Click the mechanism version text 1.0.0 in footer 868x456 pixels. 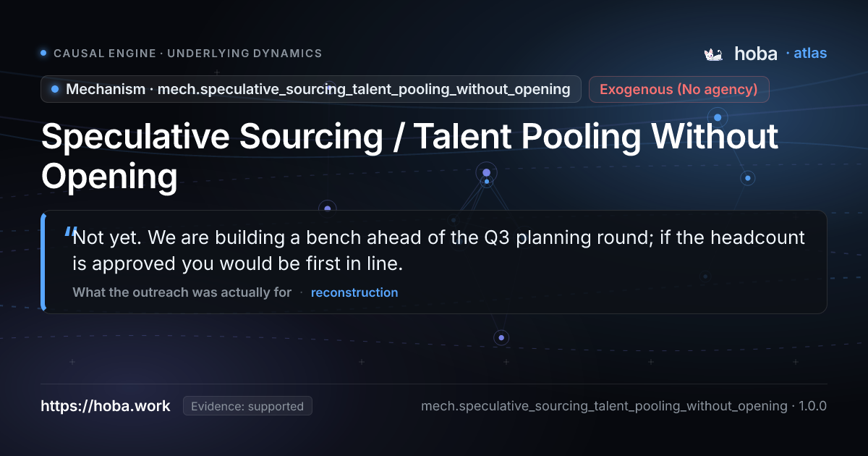812,406
